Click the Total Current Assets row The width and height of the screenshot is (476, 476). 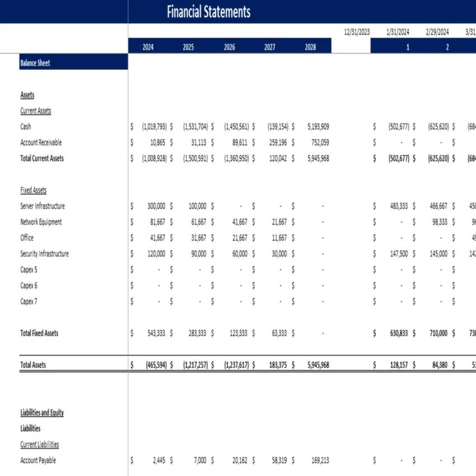(43, 158)
